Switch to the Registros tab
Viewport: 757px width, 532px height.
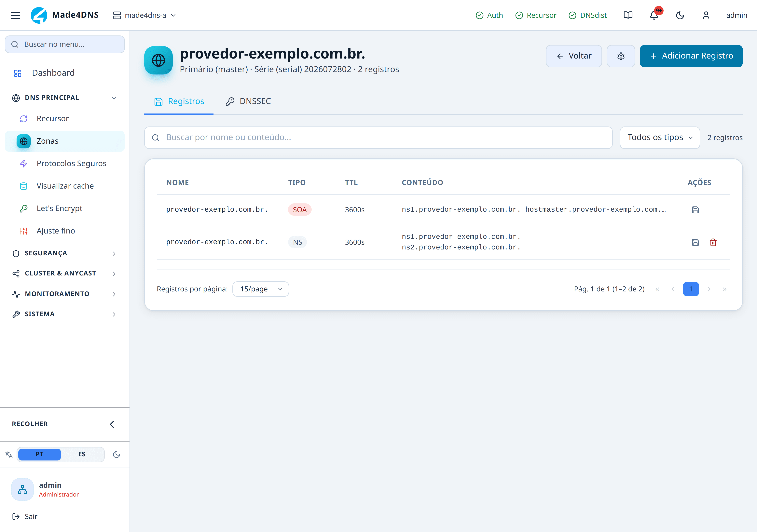[179, 101]
